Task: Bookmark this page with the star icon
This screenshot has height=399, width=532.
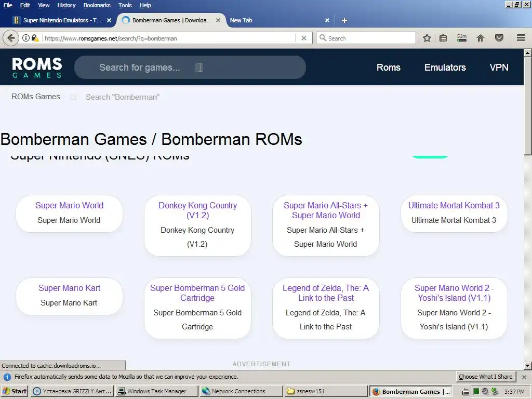Action: (427, 38)
